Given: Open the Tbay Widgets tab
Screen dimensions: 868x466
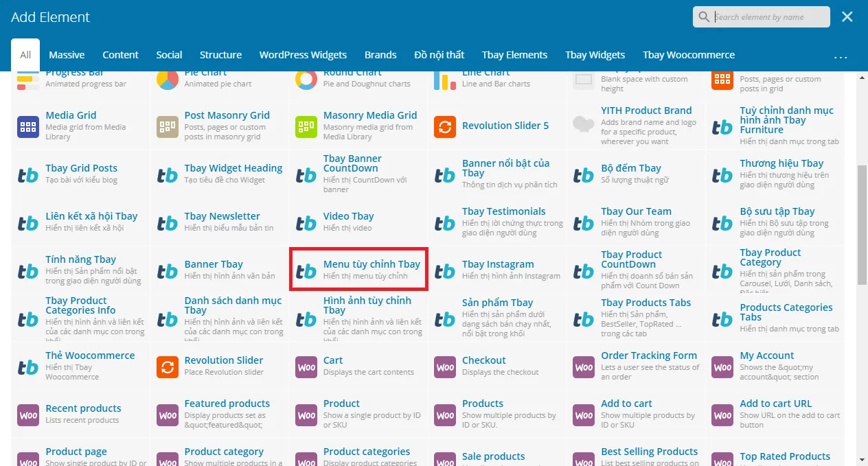Looking at the screenshot, I should coord(595,55).
